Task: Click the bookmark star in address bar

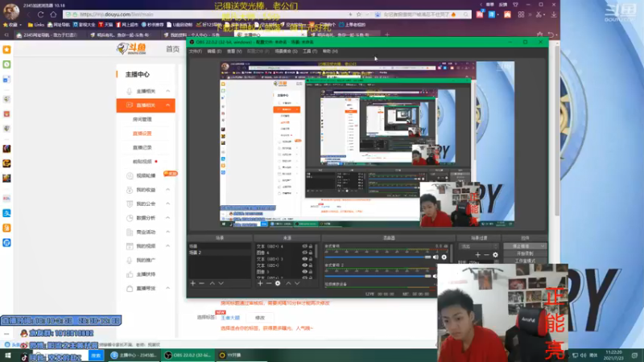Action: [x=358, y=14]
